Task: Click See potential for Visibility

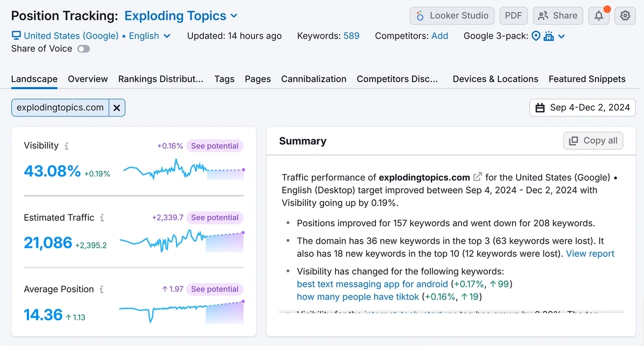Action: coord(215,146)
